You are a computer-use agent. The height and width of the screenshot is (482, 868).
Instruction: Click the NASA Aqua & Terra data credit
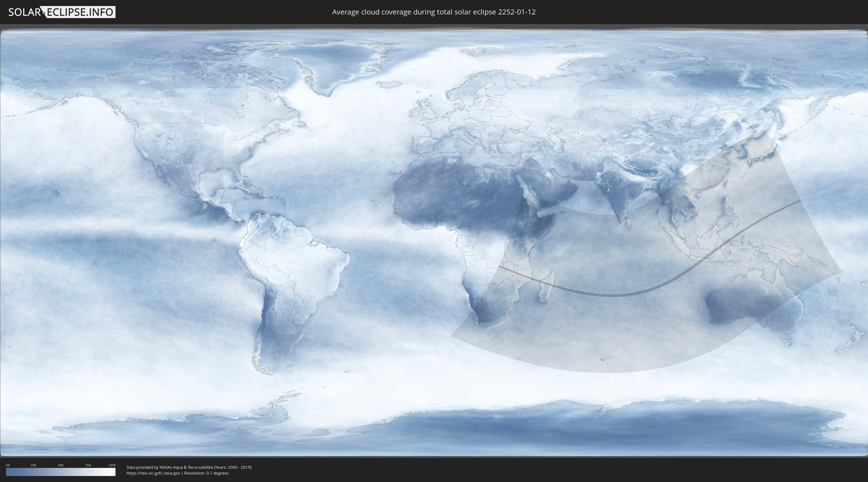189,467
